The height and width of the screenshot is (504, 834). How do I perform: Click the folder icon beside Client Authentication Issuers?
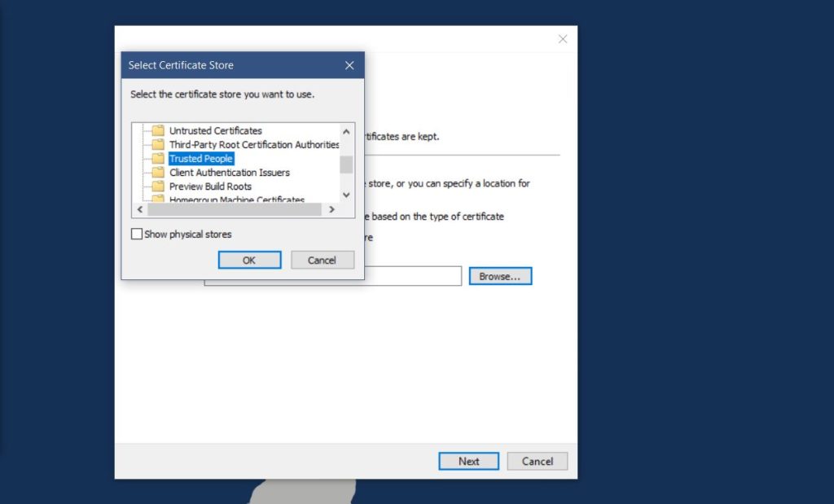(x=159, y=172)
